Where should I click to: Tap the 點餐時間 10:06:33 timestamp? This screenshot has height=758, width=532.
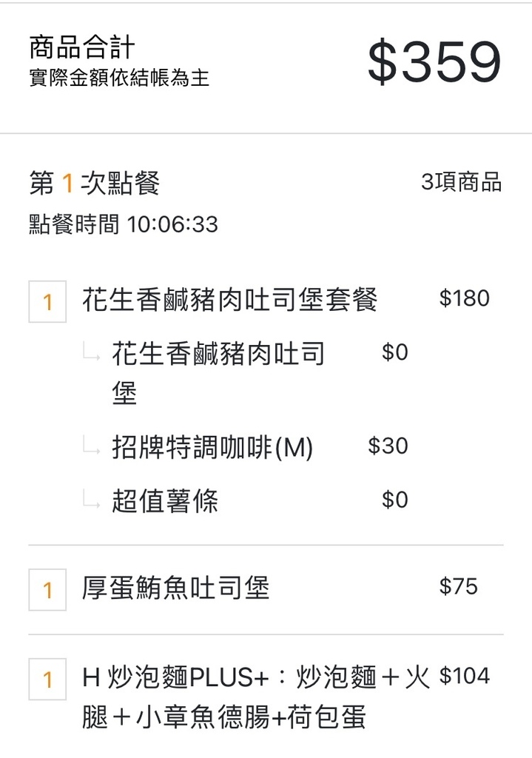click(124, 225)
